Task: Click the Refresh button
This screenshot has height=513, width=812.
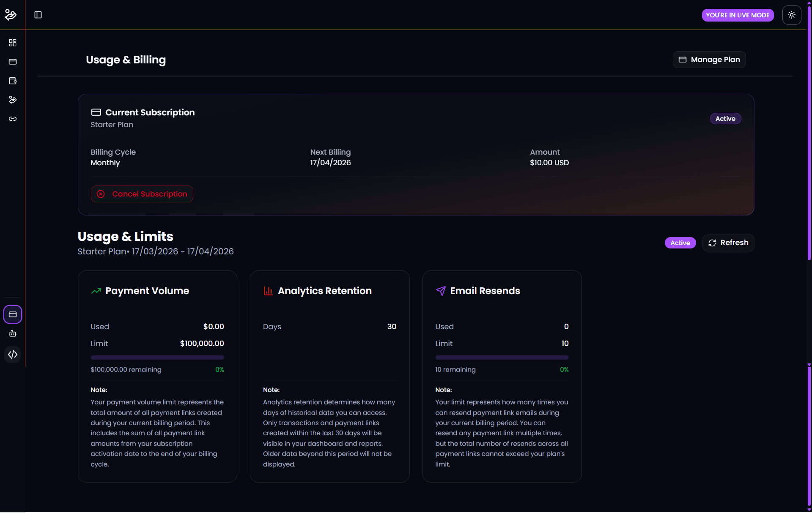Action: pos(728,243)
